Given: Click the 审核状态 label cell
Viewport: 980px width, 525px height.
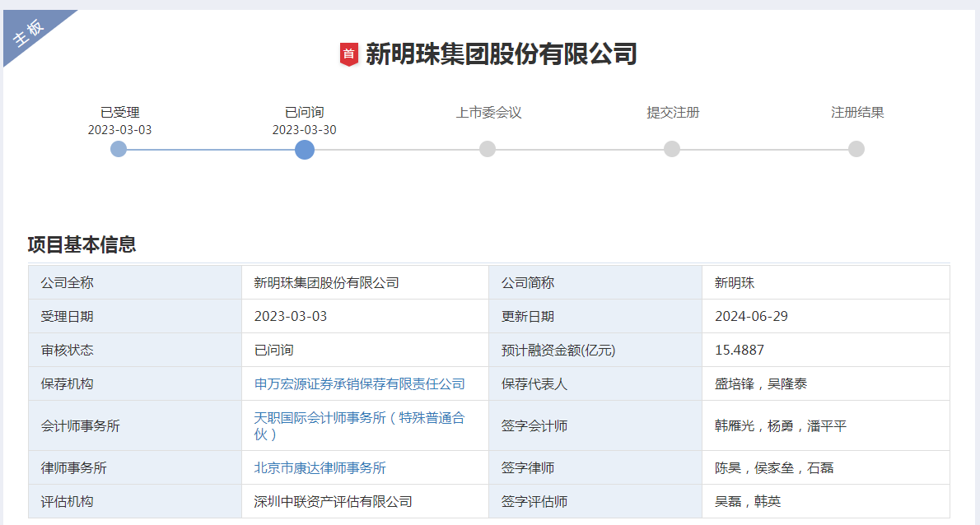Looking at the screenshot, I should click(135, 351).
